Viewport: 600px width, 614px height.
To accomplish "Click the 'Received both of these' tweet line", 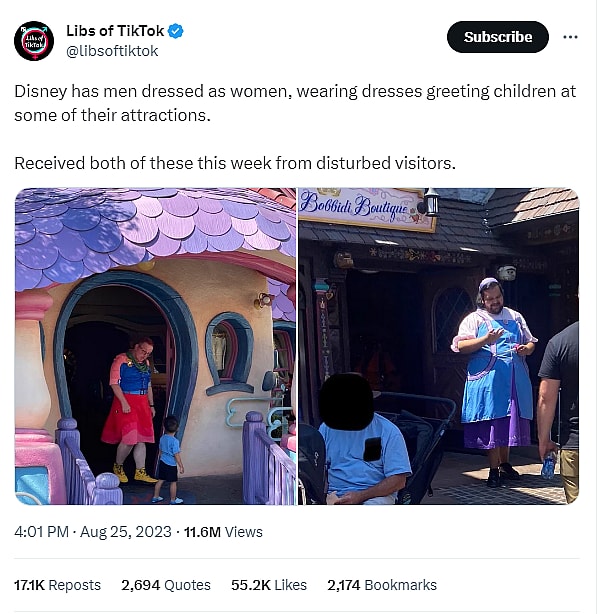I will coord(235,163).
